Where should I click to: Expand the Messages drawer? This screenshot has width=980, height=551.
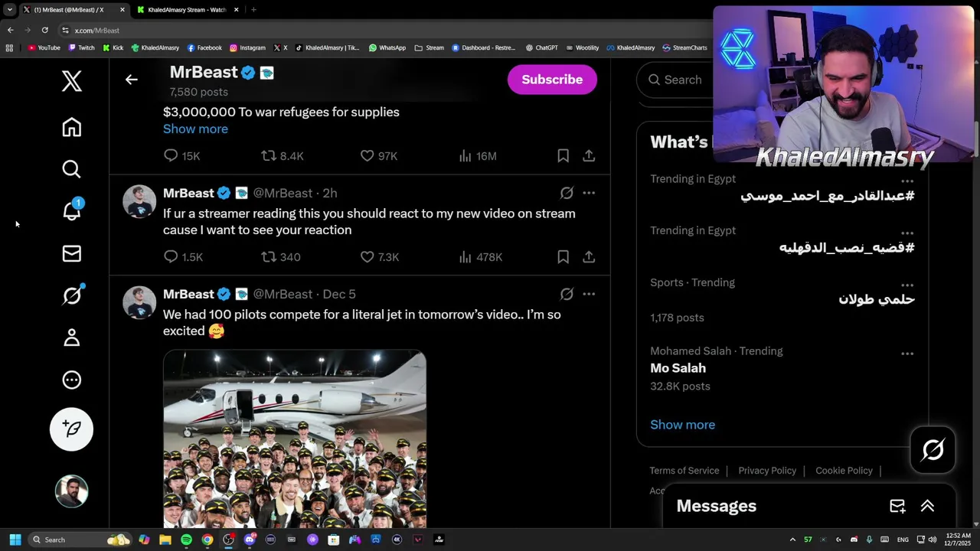tap(927, 506)
